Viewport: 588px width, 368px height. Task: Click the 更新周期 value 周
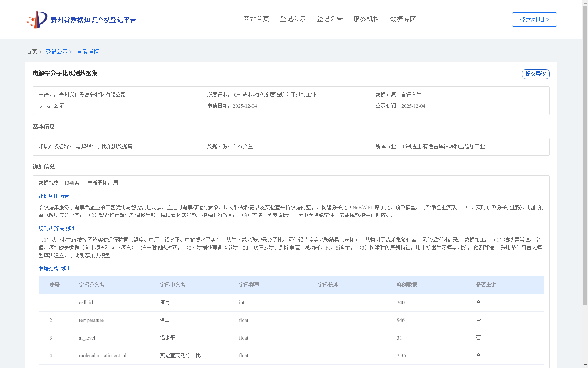click(x=115, y=183)
